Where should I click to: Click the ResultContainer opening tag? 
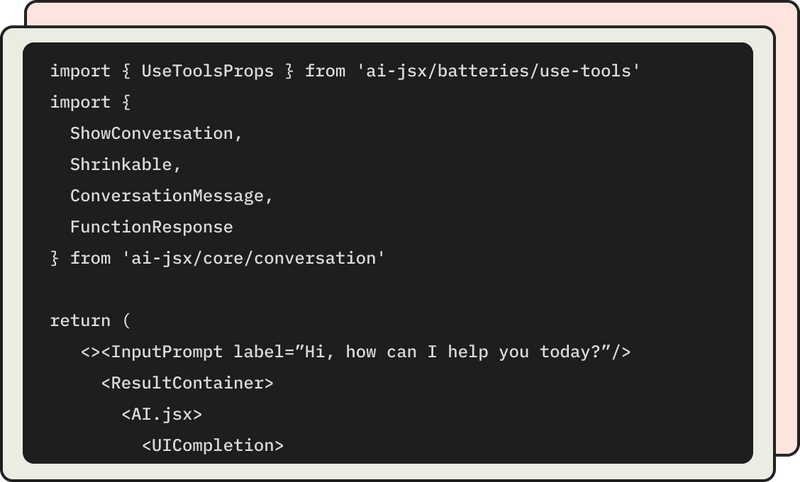point(187,383)
